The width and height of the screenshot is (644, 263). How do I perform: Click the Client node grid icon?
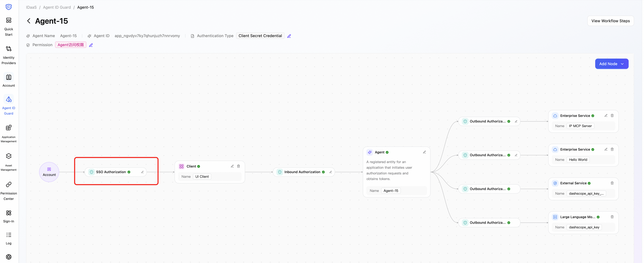pyautogui.click(x=182, y=166)
